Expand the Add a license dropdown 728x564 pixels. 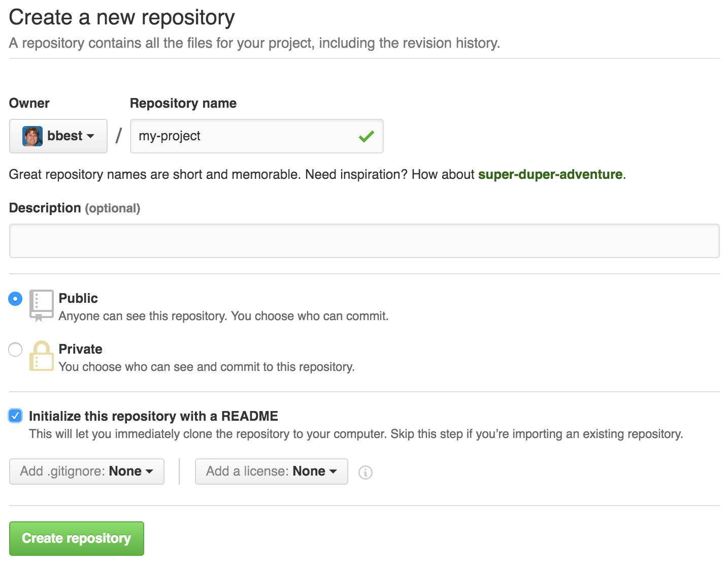(271, 472)
